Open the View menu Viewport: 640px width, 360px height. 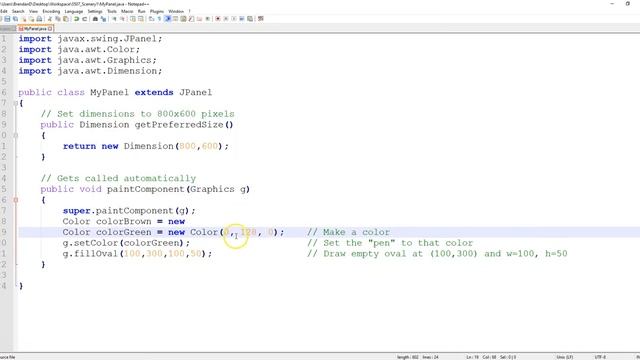click(x=33, y=11)
